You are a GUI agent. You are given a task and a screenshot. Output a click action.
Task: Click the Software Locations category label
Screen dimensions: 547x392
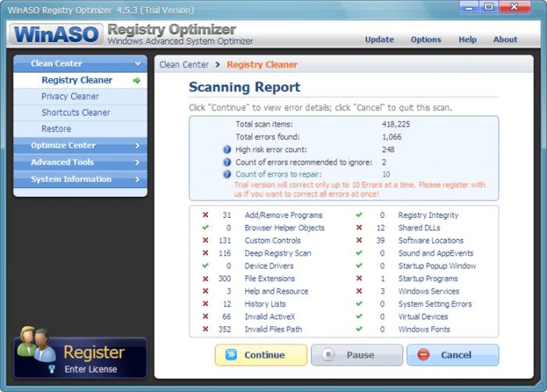[431, 240]
